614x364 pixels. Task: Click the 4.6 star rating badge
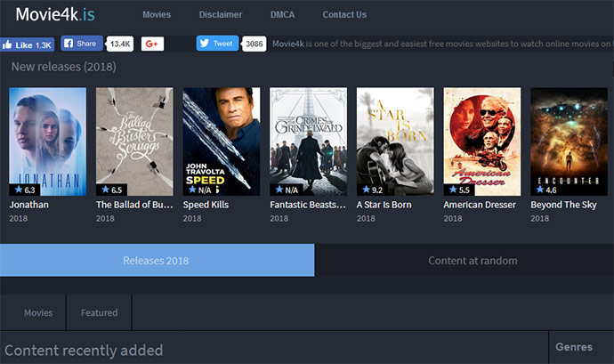[x=546, y=190]
